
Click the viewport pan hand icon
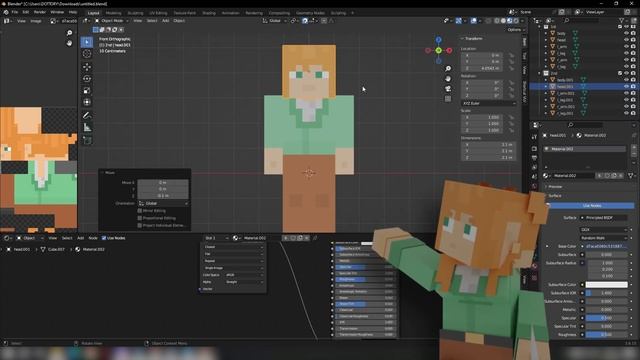[x=448, y=78]
